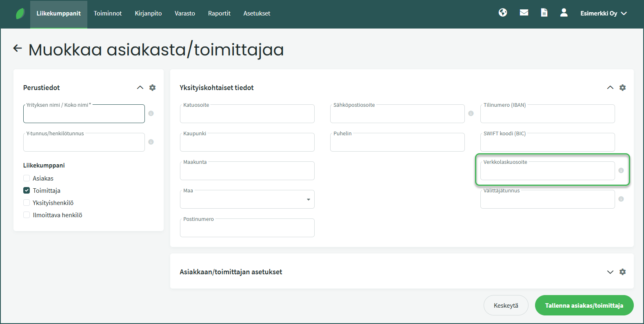Open the Kirjanpito menu
The height and width of the screenshot is (324, 644).
pyautogui.click(x=148, y=13)
